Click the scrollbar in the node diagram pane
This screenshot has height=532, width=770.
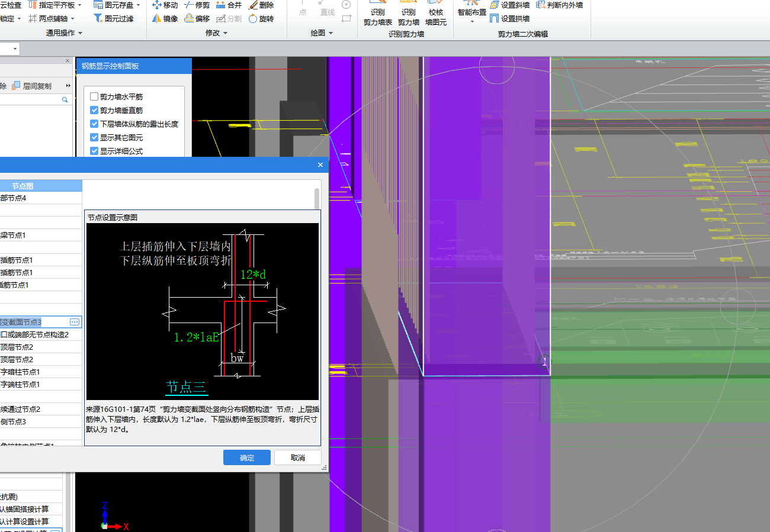click(317, 199)
